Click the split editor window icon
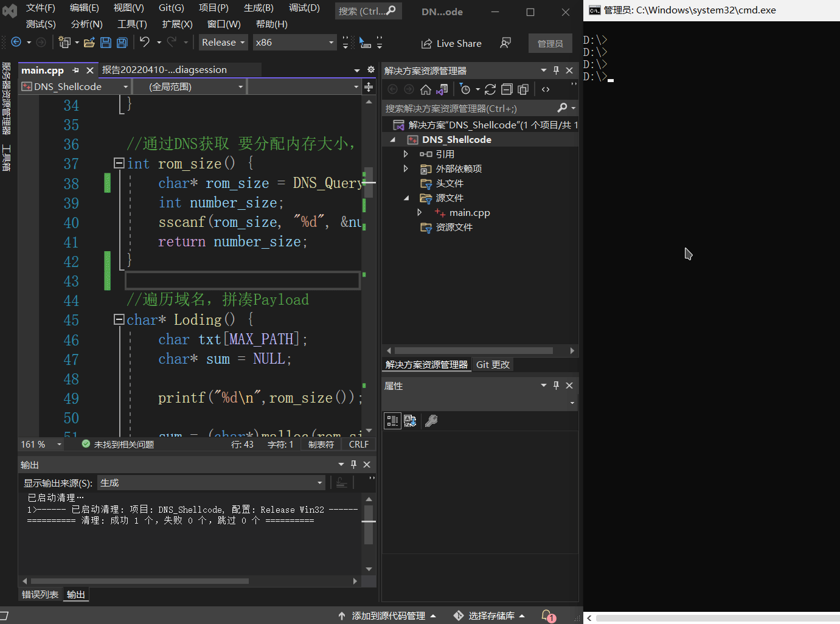840x624 pixels. (x=369, y=87)
